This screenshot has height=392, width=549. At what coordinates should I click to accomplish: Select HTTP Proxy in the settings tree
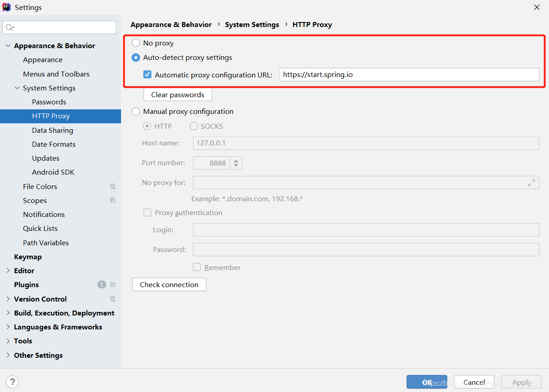pyautogui.click(x=60, y=116)
